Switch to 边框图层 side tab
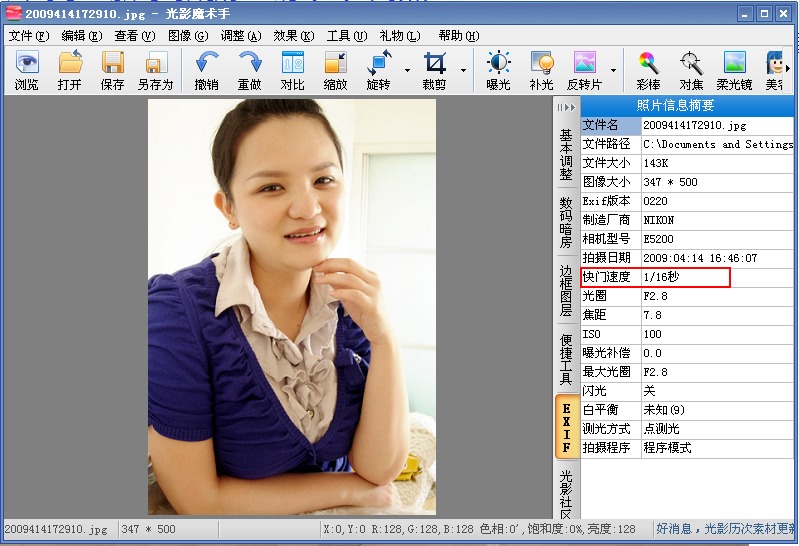Screen dimensions: 799x546 566,291
